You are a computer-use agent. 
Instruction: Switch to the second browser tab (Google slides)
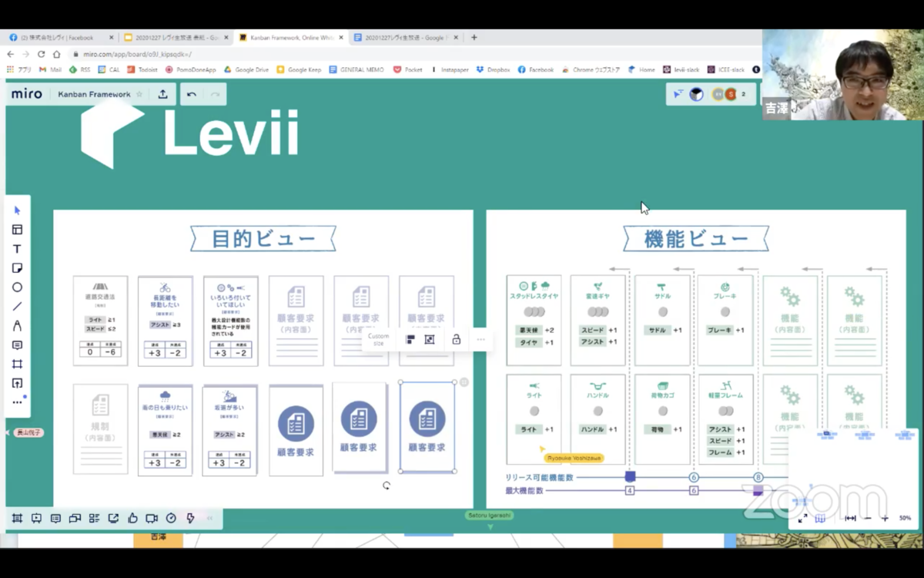(176, 37)
